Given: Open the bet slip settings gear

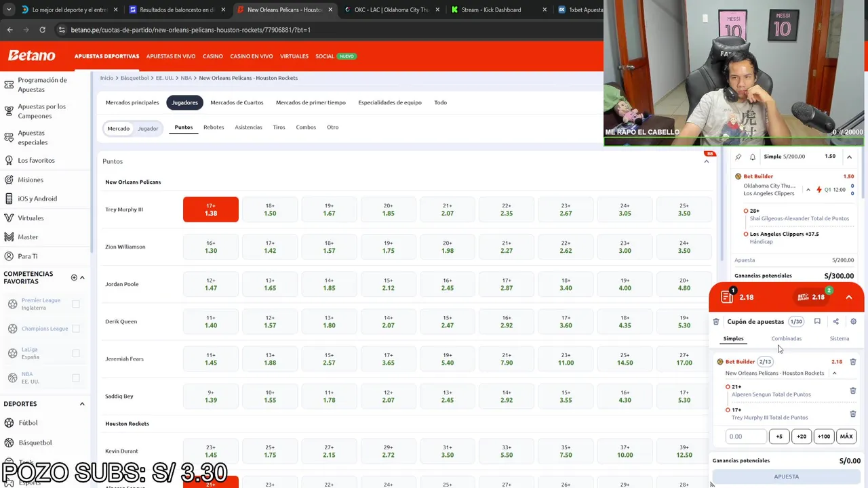Looking at the screenshot, I should pyautogui.click(x=853, y=322).
